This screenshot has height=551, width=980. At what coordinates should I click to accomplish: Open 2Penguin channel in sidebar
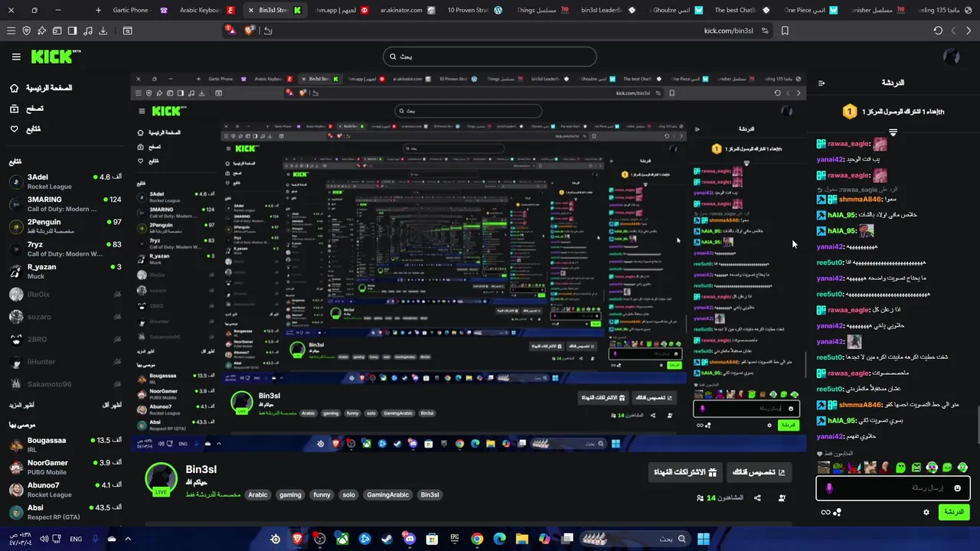click(65, 227)
